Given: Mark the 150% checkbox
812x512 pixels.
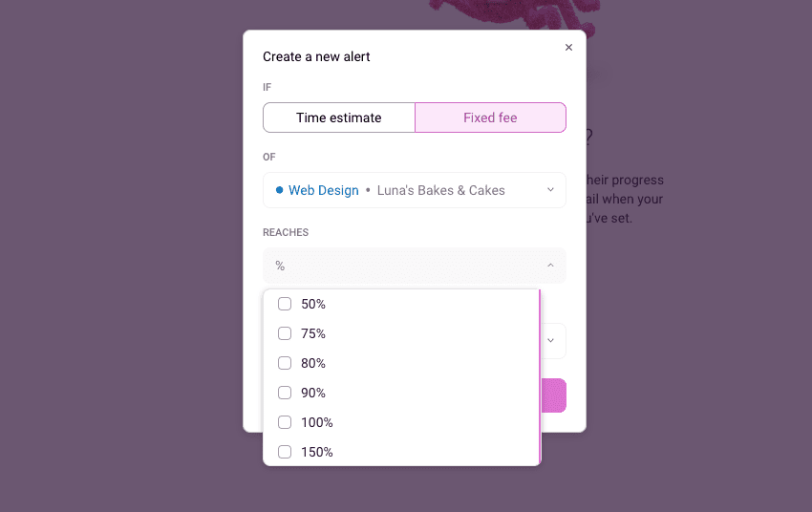Looking at the screenshot, I should click(285, 452).
